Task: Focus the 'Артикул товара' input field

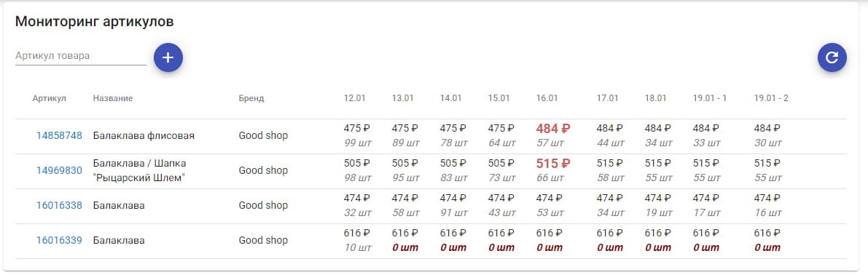Action: [81, 56]
